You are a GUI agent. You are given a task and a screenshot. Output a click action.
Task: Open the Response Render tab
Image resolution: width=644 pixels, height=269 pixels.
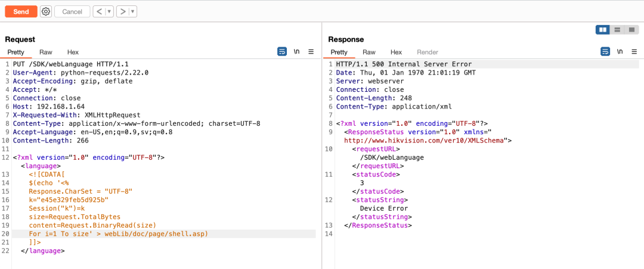pyautogui.click(x=428, y=52)
